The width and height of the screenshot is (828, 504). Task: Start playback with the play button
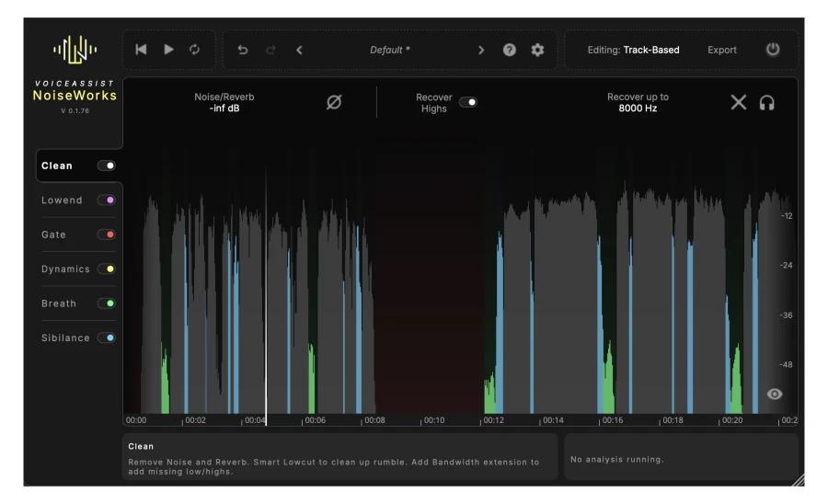169,50
